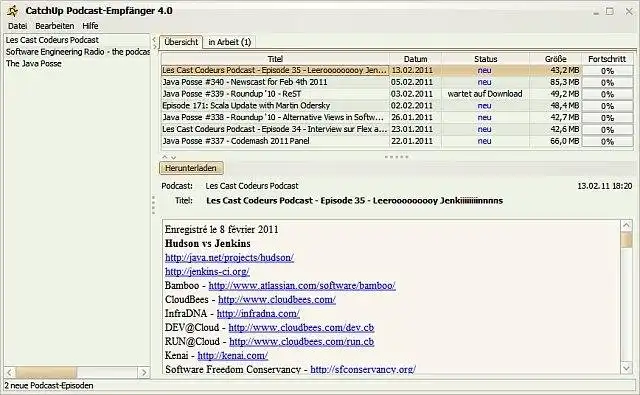
Task: Switch to the Übersicht tab
Action: click(x=181, y=42)
